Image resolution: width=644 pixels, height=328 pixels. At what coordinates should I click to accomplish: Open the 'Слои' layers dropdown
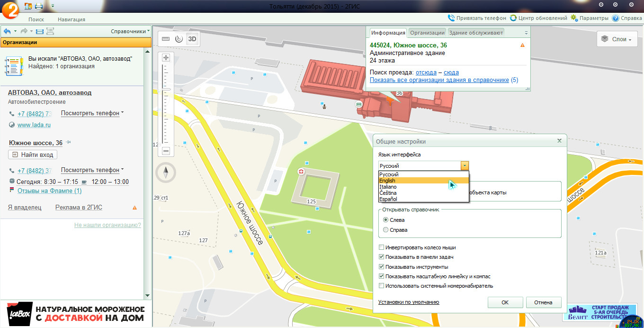click(616, 39)
